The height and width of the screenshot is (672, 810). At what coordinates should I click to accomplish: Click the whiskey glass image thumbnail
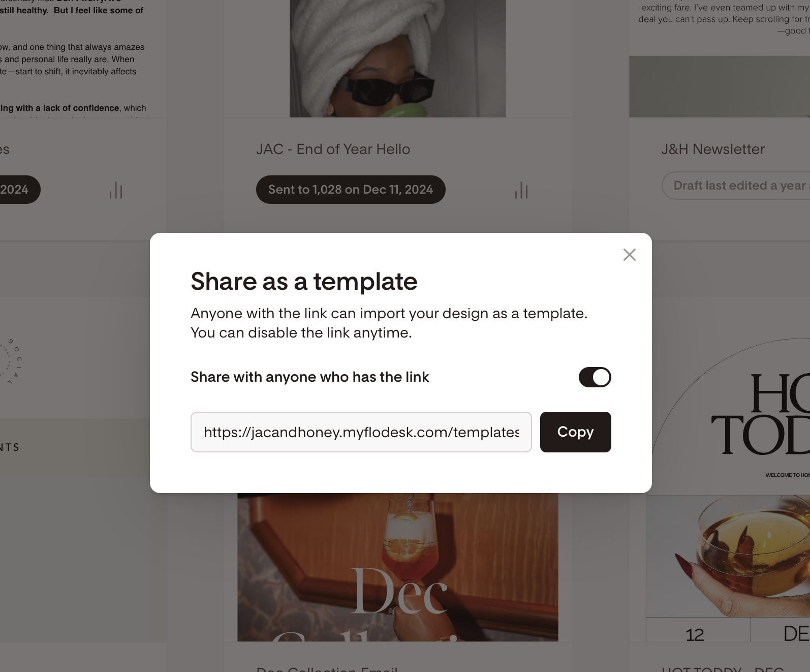728,555
